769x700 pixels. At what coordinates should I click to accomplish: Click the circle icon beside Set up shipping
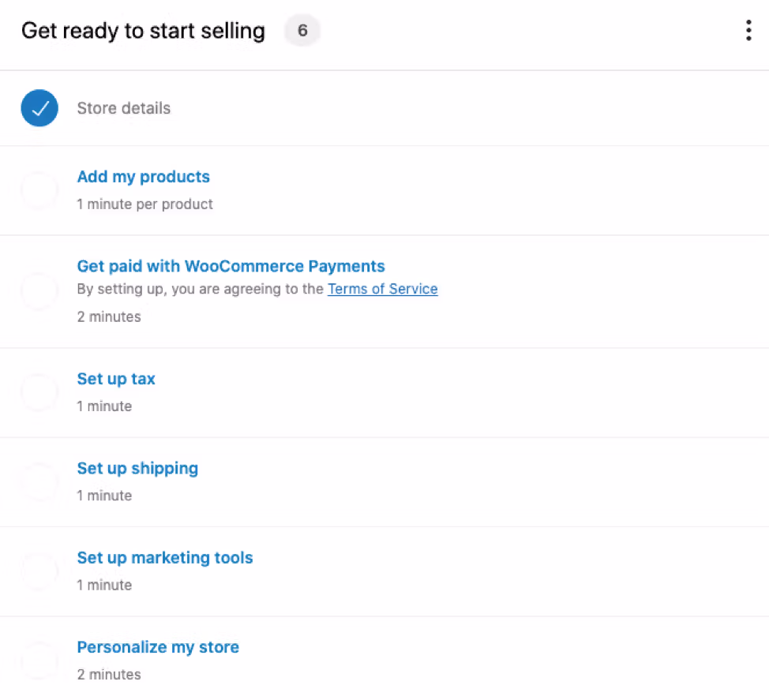pyautogui.click(x=39, y=482)
